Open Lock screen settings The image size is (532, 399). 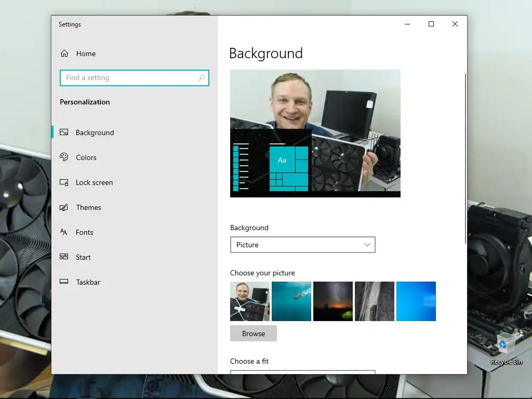point(135,182)
